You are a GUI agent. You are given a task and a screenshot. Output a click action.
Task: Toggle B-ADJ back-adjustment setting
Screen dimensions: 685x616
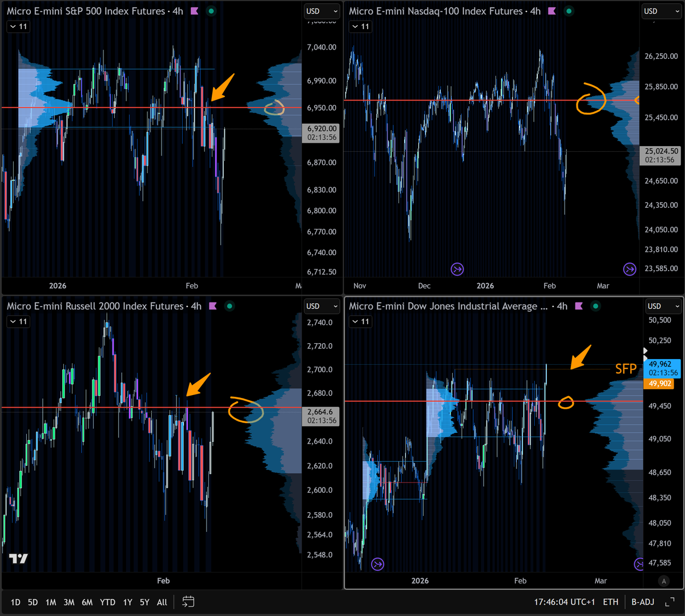(643, 602)
